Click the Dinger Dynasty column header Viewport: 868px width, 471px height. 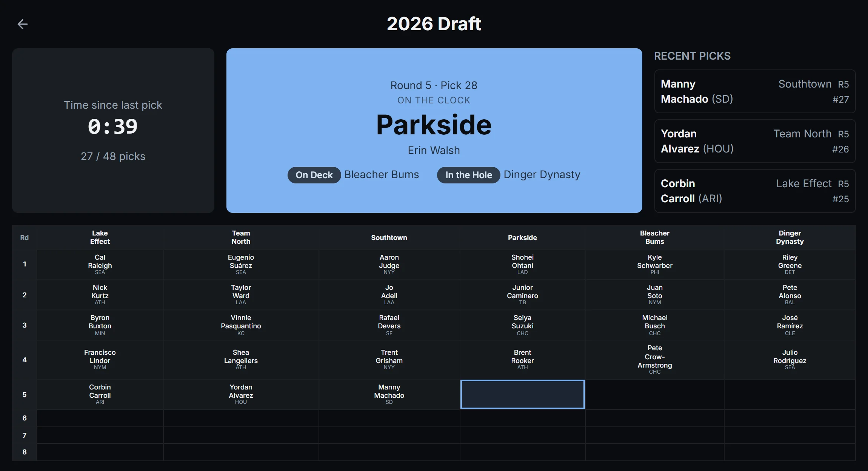point(790,237)
